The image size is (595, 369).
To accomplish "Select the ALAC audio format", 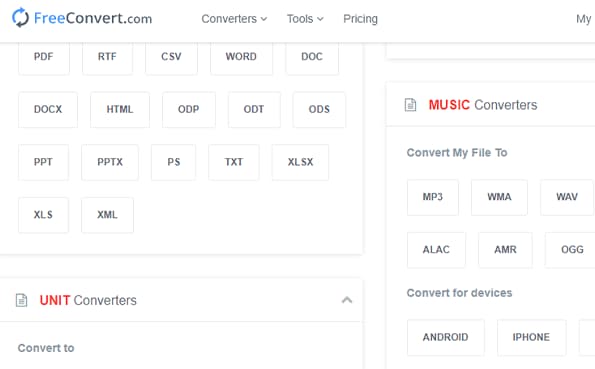I will tap(436, 250).
